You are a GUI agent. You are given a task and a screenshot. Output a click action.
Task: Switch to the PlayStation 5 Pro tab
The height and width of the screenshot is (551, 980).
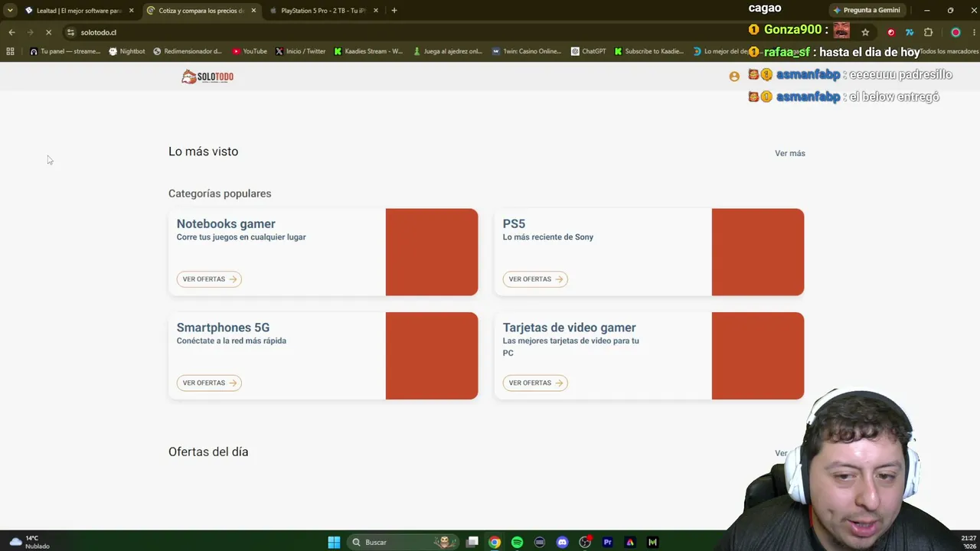[x=323, y=11]
